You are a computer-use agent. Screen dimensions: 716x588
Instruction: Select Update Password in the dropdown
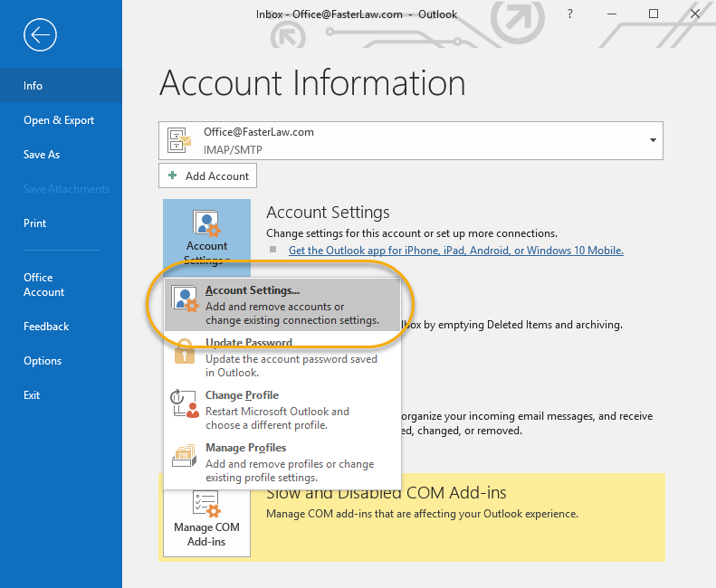click(x=282, y=357)
